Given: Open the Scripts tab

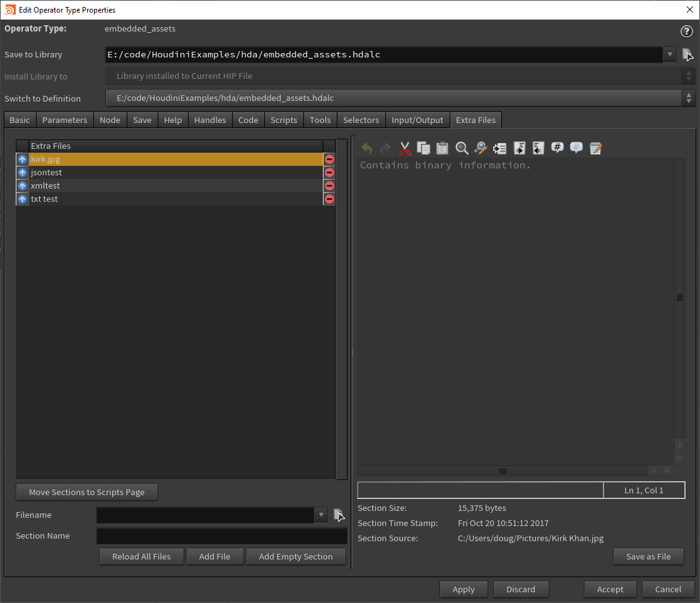Looking at the screenshot, I should (284, 119).
